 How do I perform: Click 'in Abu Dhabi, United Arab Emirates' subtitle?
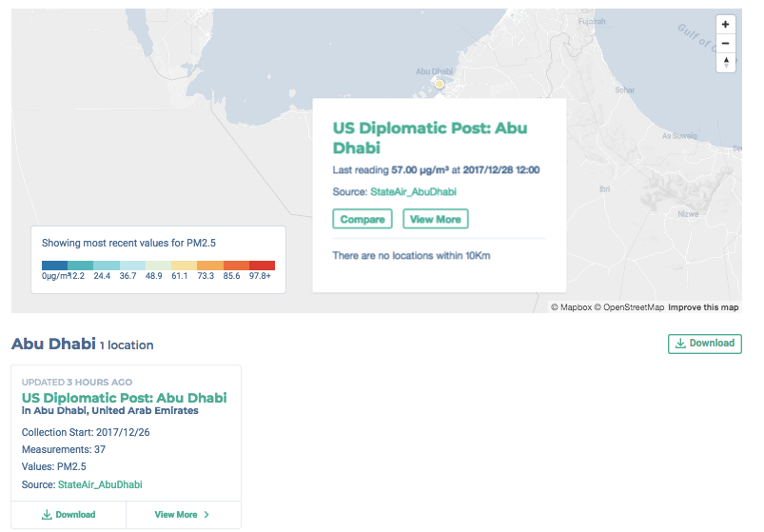point(110,411)
